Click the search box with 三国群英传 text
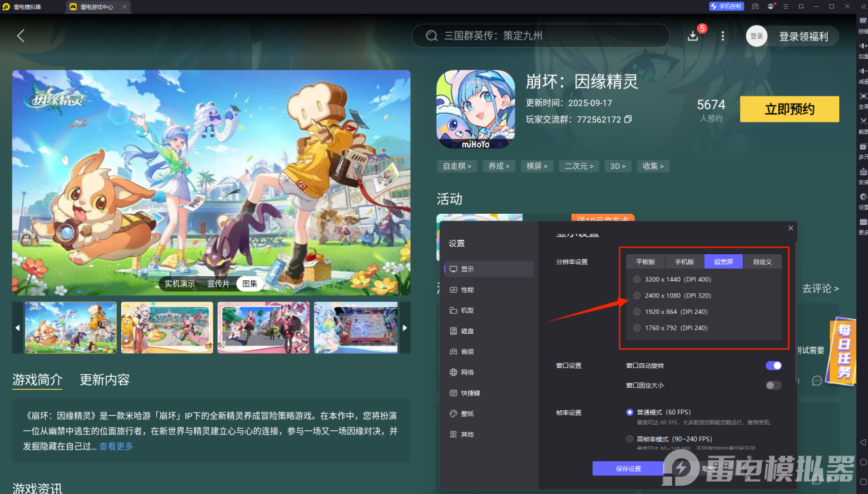 coord(541,36)
